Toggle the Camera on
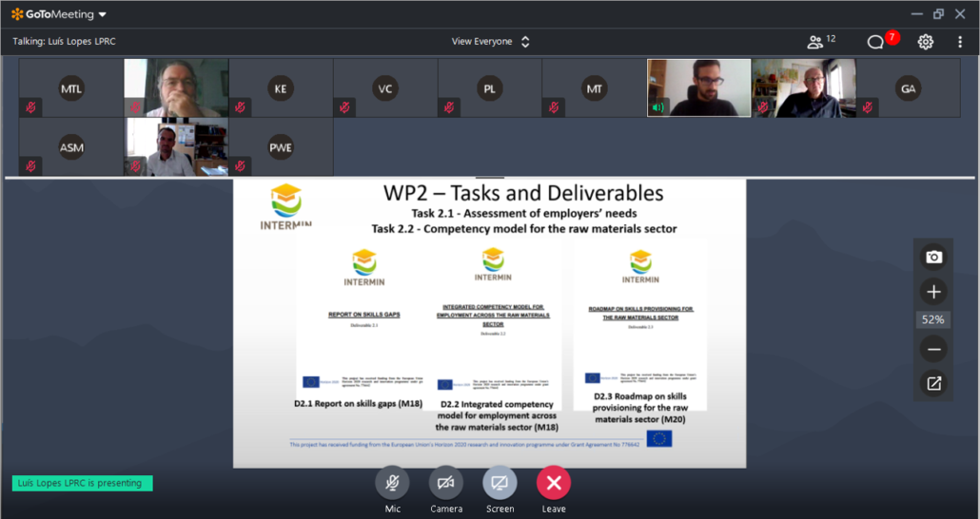 (x=445, y=483)
